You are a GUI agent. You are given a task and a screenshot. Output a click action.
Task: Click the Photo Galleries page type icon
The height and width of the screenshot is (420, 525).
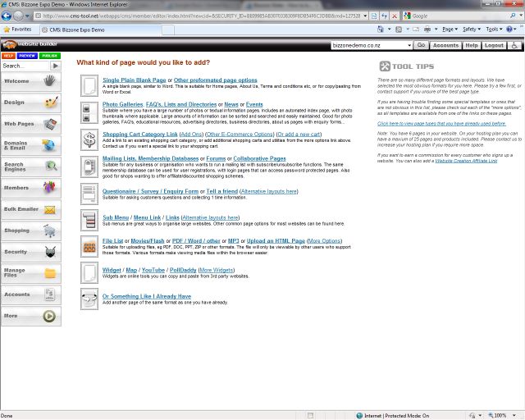tap(89, 111)
